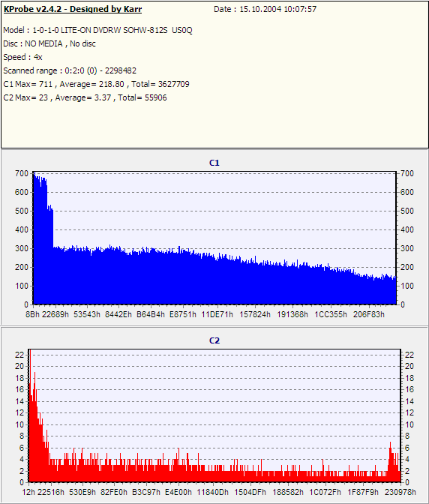
Task: Click the Speed 4x text
Action: coord(22,57)
